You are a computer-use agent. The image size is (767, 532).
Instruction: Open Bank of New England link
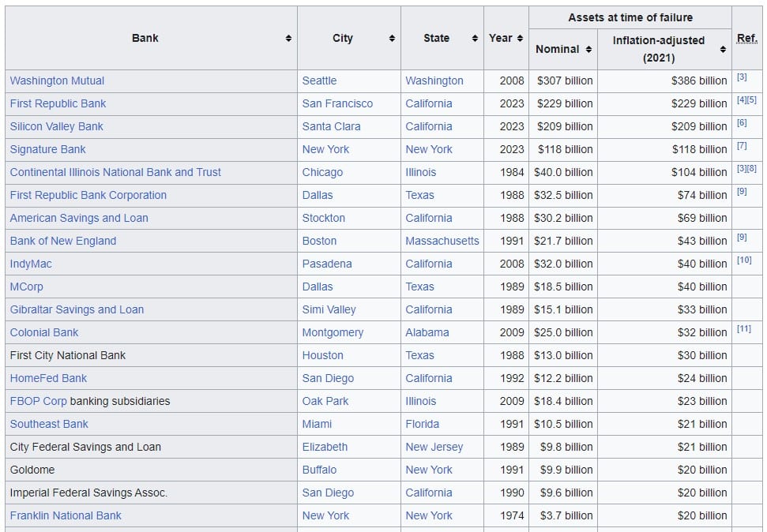coord(63,241)
